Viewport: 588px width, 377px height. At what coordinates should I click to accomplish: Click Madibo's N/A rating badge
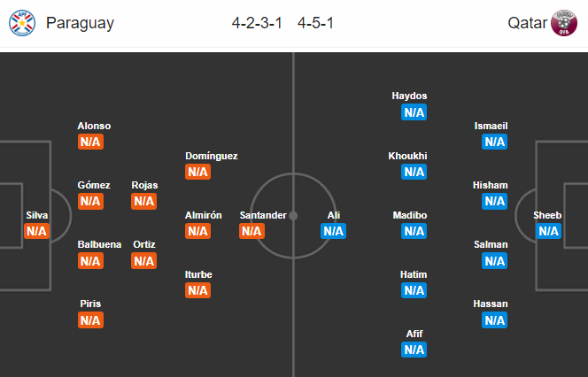point(414,231)
